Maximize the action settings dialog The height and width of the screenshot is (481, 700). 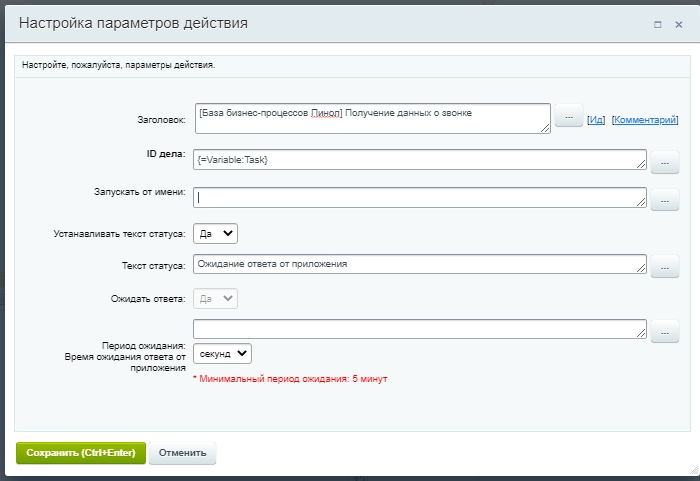(x=657, y=22)
